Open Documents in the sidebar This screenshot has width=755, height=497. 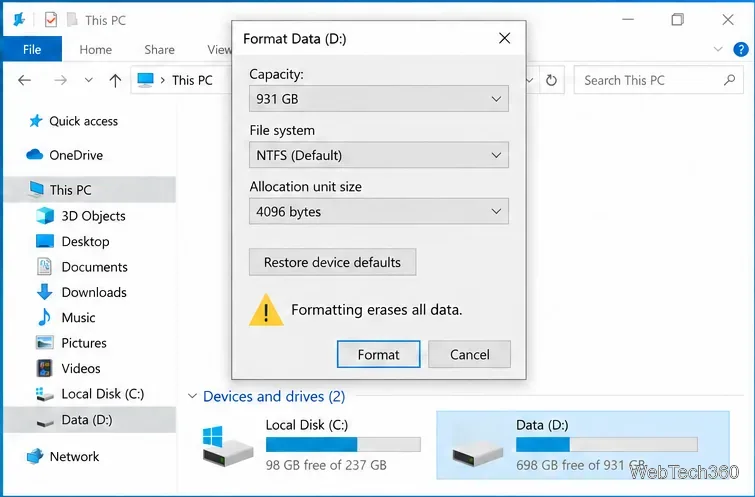pos(94,267)
